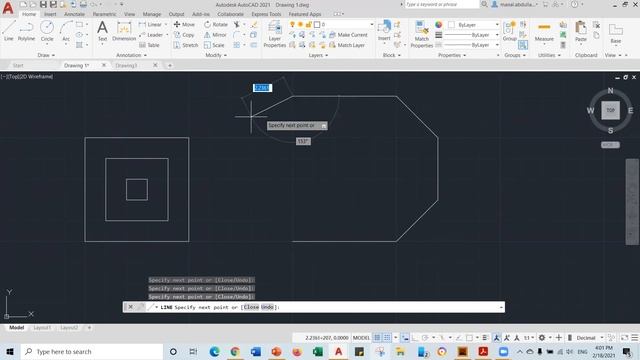Open the Parametric ribbon tab
The image size is (640, 360).
coord(104,14)
